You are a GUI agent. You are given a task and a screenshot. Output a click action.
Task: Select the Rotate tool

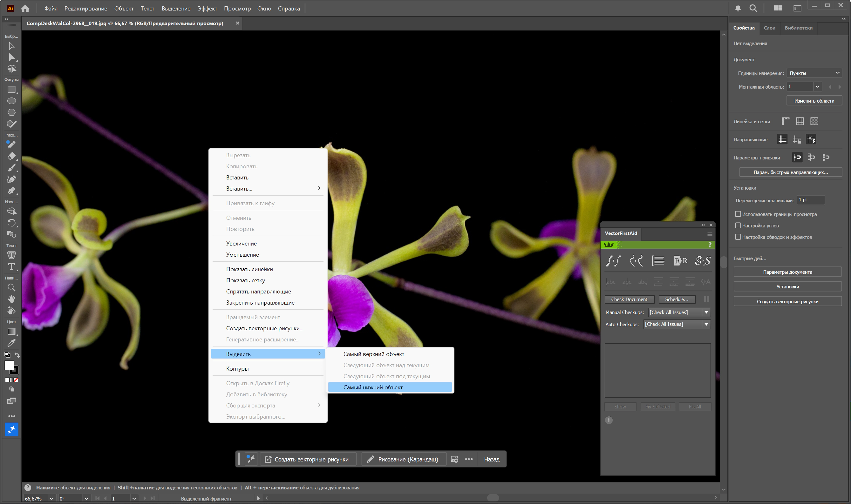tap(11, 223)
